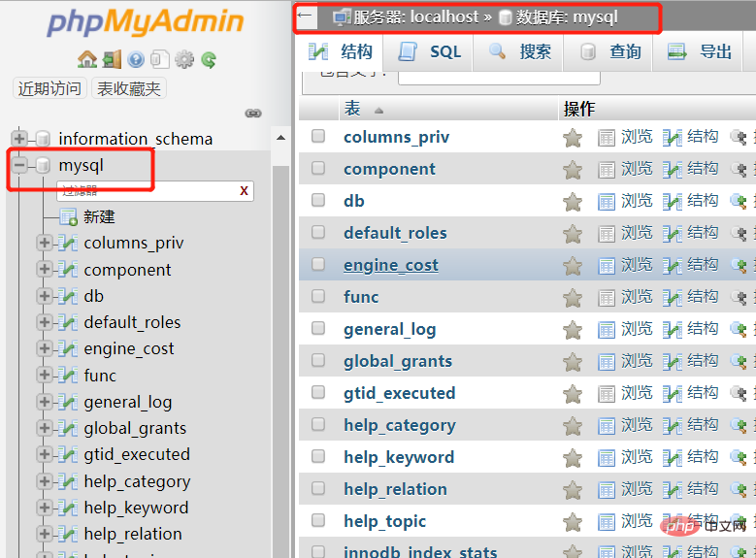Check the columns_priv table checkbox

click(x=318, y=136)
